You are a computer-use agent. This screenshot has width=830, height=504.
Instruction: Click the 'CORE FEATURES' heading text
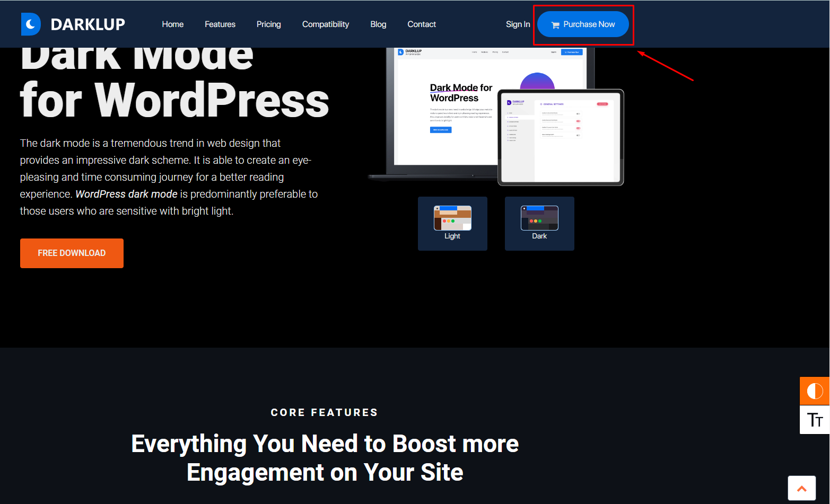(325, 412)
